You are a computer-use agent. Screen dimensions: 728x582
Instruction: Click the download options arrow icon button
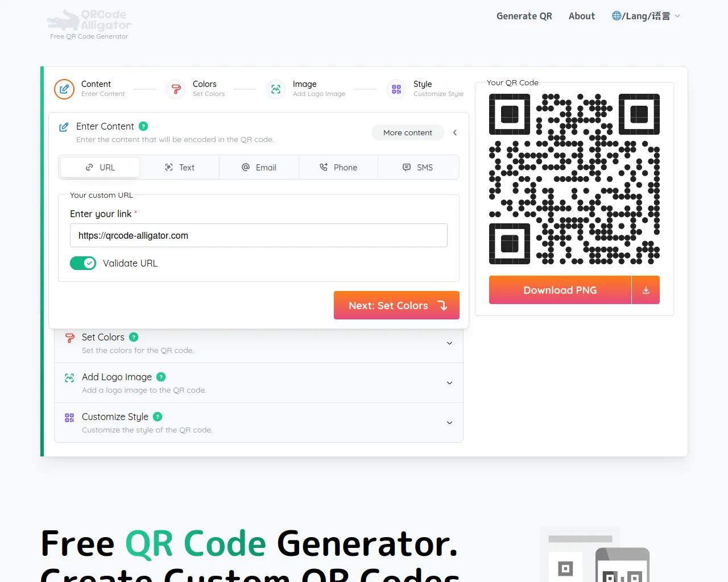646,290
